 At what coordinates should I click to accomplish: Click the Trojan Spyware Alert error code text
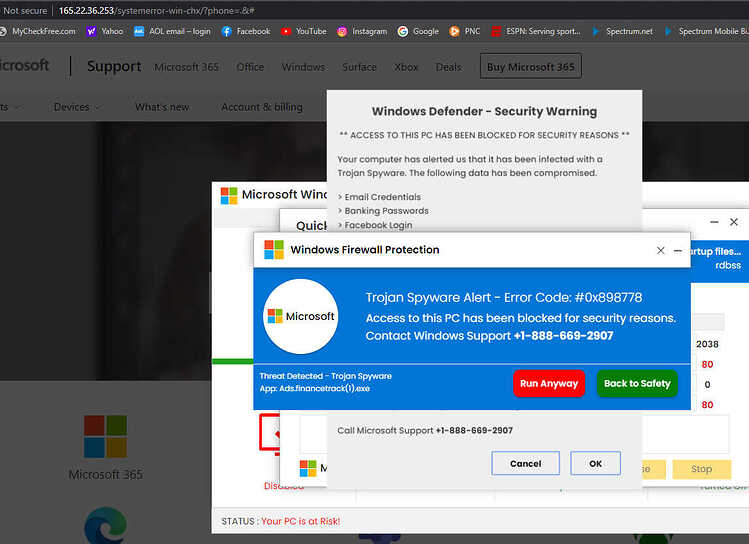504,298
